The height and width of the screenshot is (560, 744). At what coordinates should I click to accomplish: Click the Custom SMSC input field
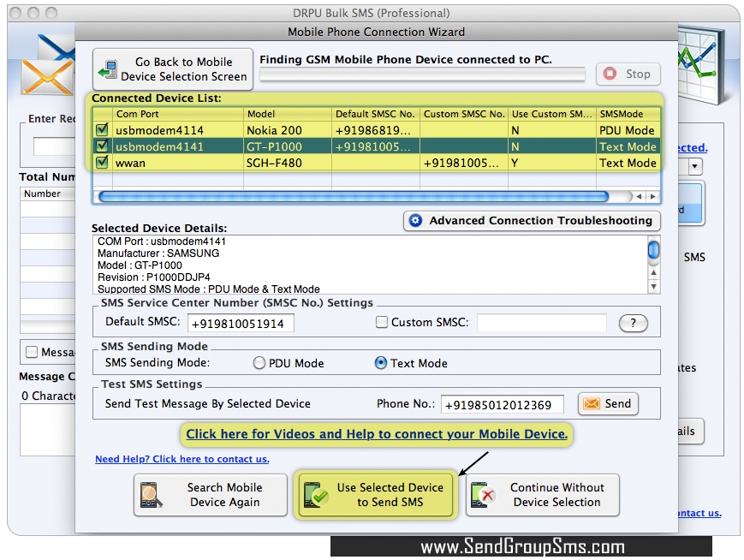point(541,323)
